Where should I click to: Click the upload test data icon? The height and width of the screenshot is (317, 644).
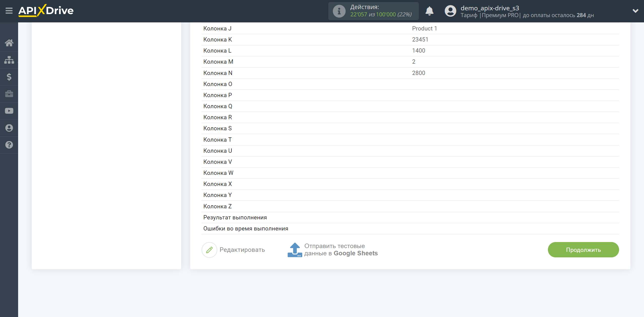(x=295, y=250)
